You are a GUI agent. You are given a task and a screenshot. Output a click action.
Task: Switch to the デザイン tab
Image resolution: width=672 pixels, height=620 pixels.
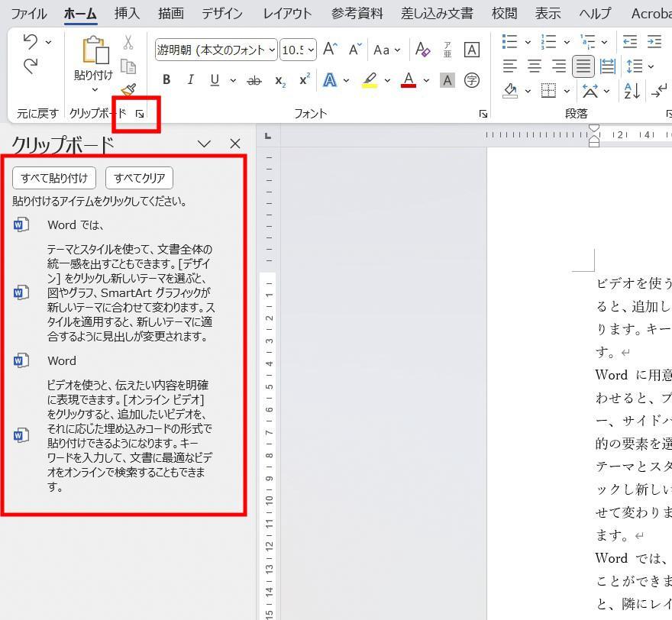(222, 14)
